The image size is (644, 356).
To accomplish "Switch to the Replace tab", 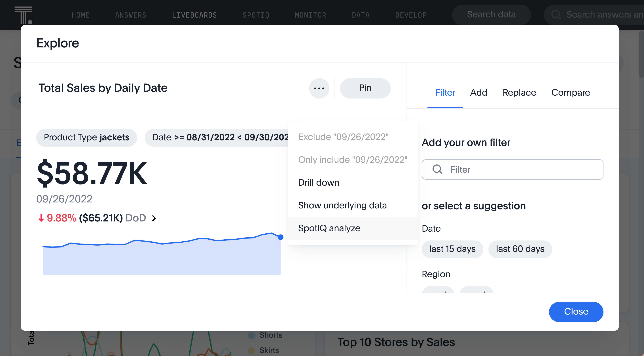I will pos(519,93).
